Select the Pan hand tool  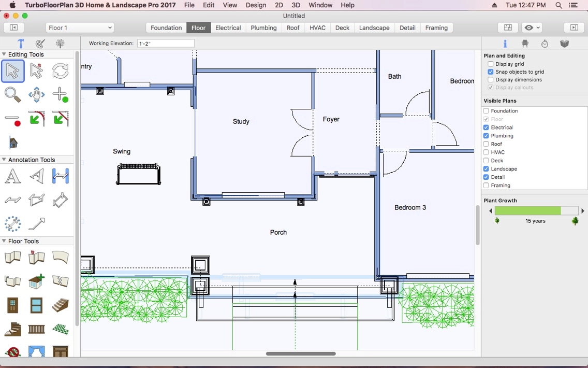pyautogui.click(x=36, y=95)
